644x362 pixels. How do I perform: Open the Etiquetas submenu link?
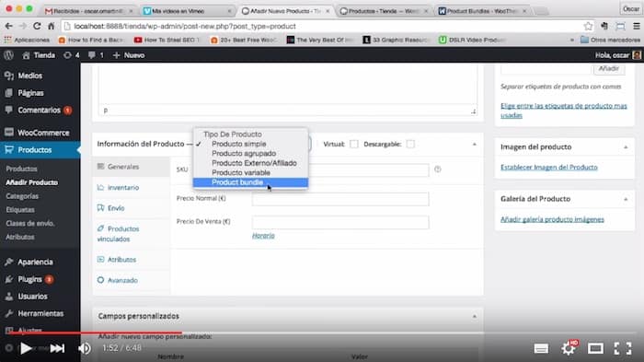click(x=20, y=210)
